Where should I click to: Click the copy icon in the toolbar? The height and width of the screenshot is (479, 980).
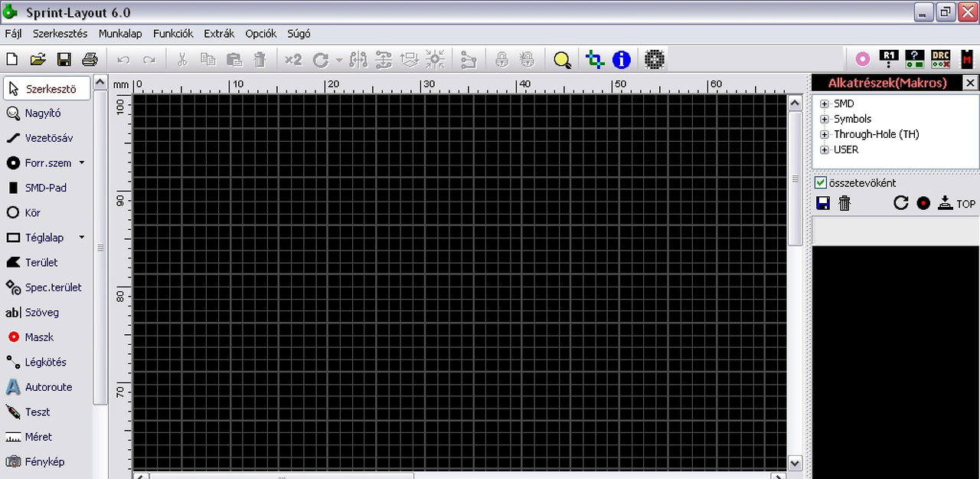point(208,59)
